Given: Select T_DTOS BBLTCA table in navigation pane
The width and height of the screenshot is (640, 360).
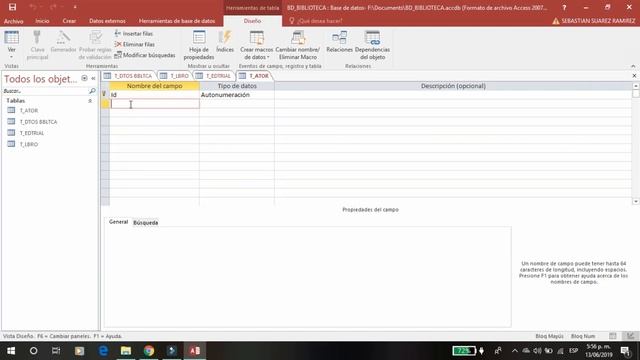Looking at the screenshot, I should pos(38,122).
